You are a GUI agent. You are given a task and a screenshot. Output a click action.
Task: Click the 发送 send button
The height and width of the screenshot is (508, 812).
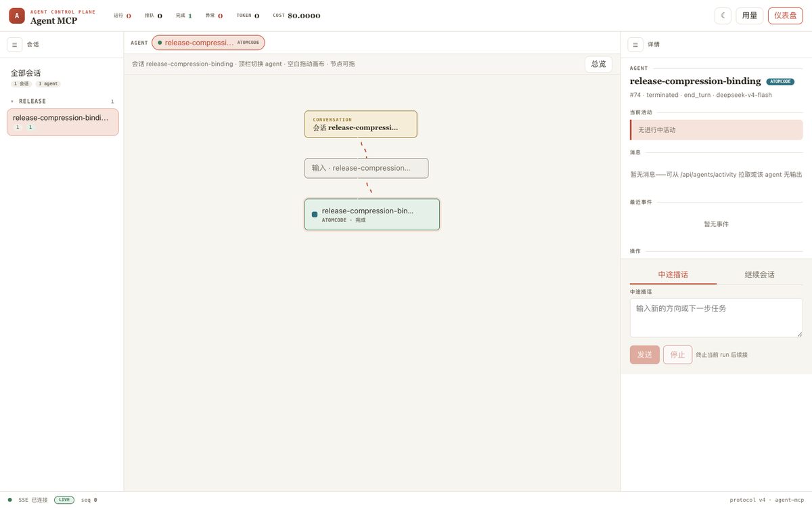pyautogui.click(x=645, y=354)
